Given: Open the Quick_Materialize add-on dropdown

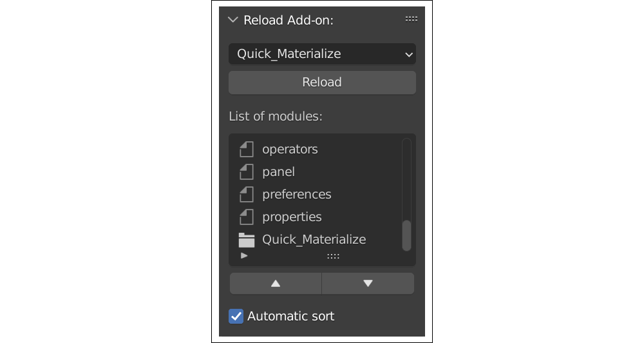Looking at the screenshot, I should [322, 54].
